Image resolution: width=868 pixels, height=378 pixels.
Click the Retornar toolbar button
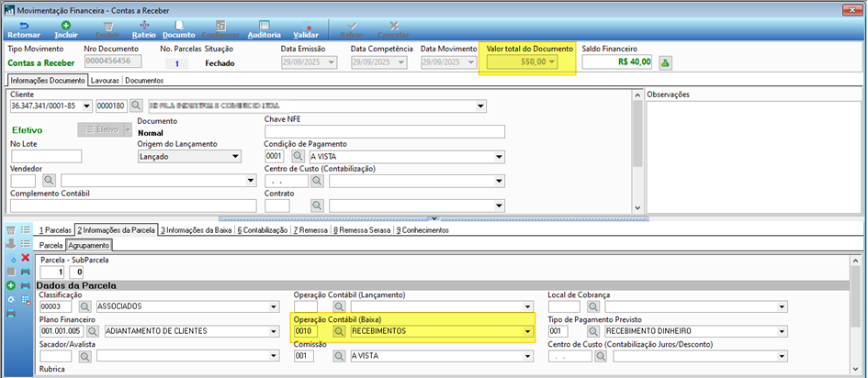(x=23, y=30)
